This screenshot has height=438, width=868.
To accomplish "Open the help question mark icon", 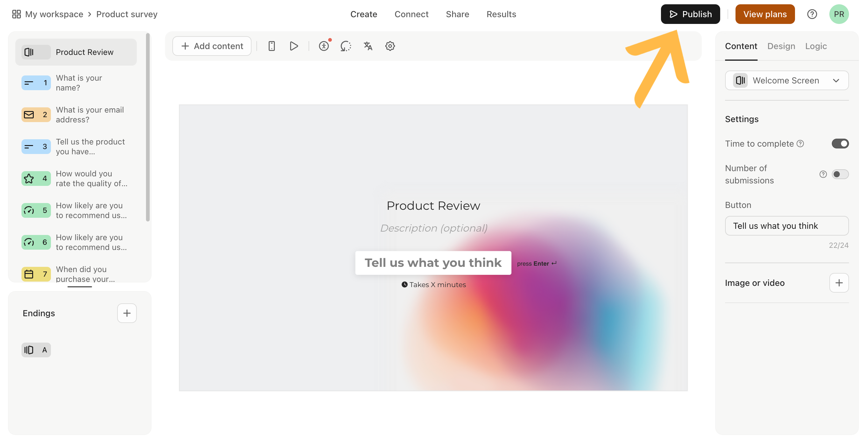I will tap(812, 14).
